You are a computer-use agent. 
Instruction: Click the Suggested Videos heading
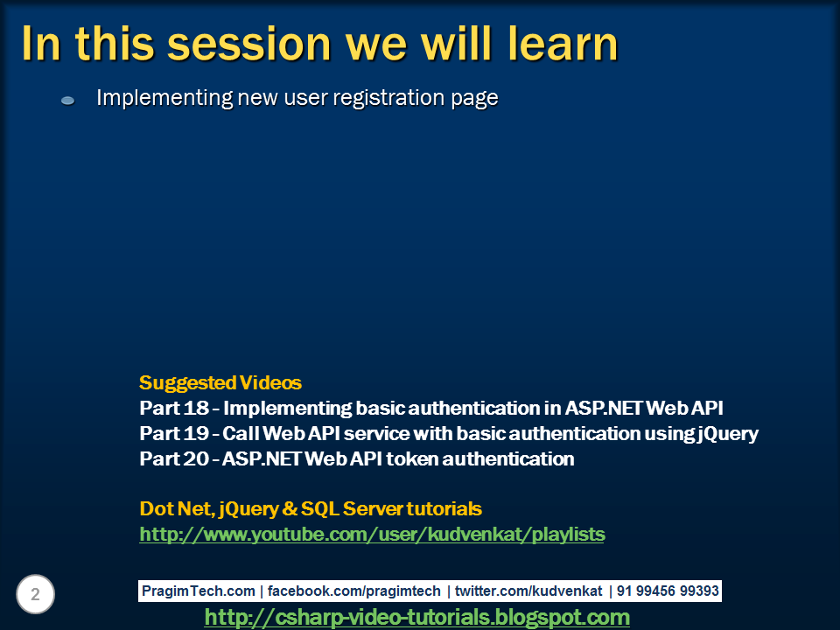click(x=220, y=383)
